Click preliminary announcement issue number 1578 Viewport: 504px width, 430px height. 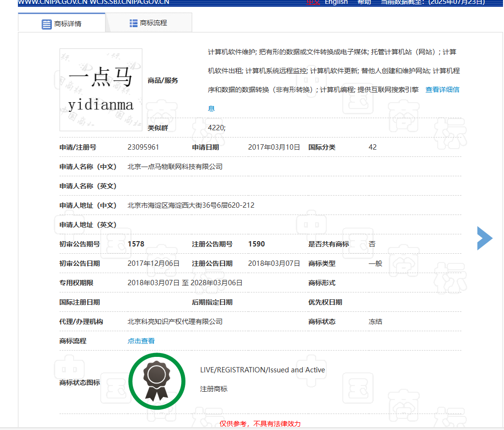tap(136, 244)
